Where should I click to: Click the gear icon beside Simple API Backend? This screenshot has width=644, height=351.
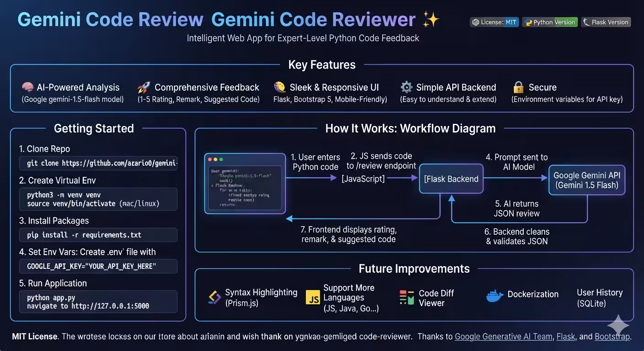[406, 87]
